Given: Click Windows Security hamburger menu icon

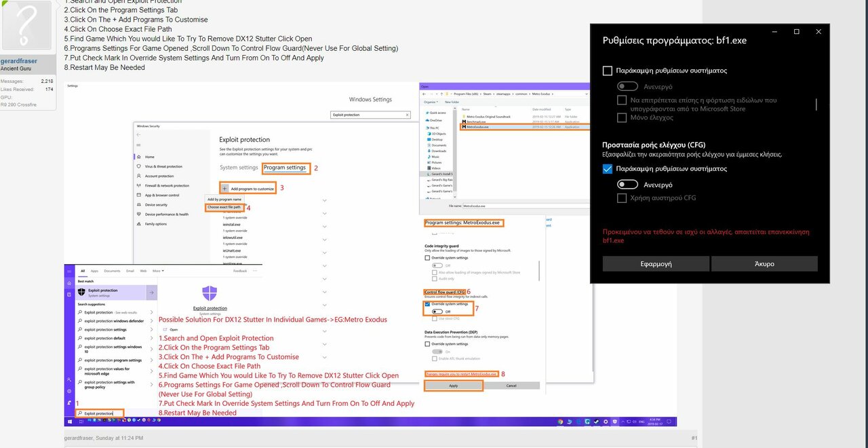Looking at the screenshot, I should click(x=139, y=145).
